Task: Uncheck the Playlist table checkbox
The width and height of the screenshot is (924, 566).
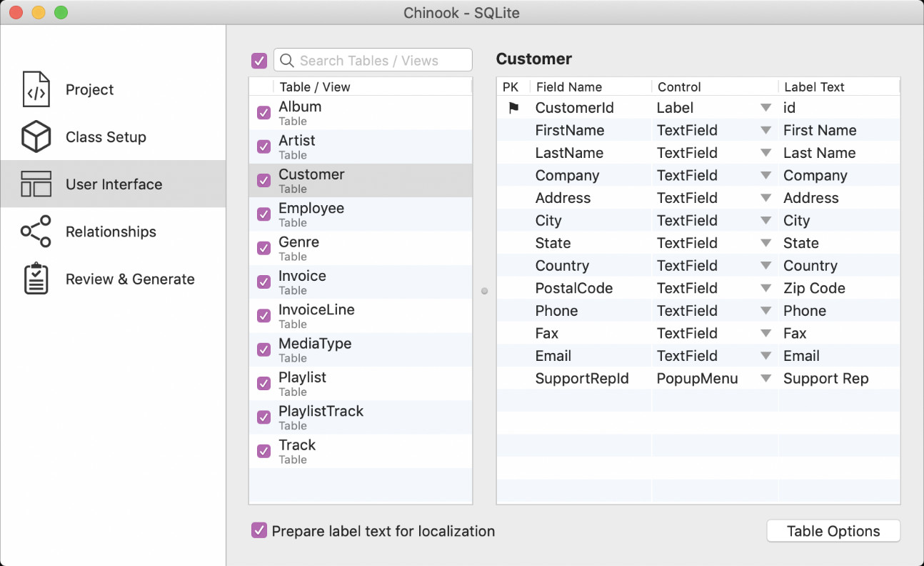Action: [264, 383]
